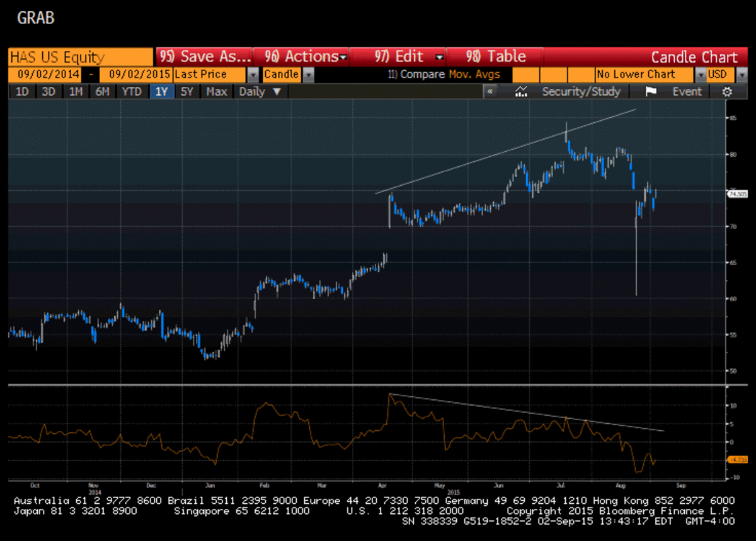
Task: Select the 1M range tab
Action: coord(76,91)
